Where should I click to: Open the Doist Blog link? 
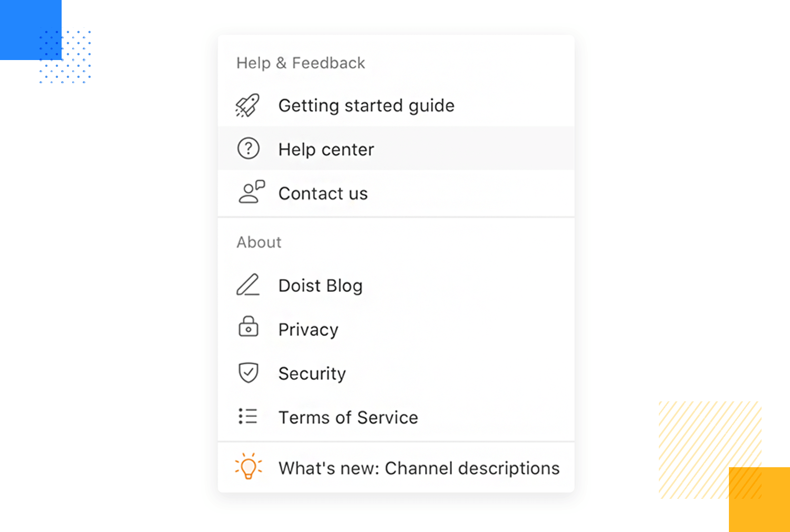coord(396,285)
